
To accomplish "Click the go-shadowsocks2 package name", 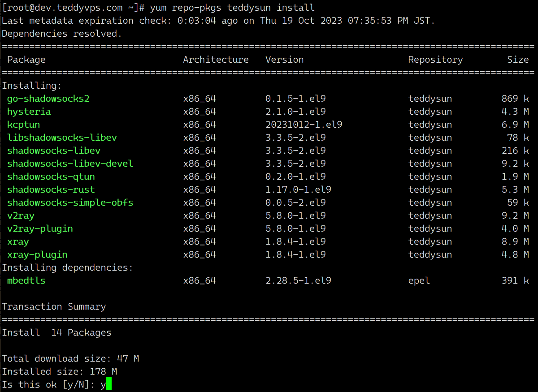I will tap(48, 99).
